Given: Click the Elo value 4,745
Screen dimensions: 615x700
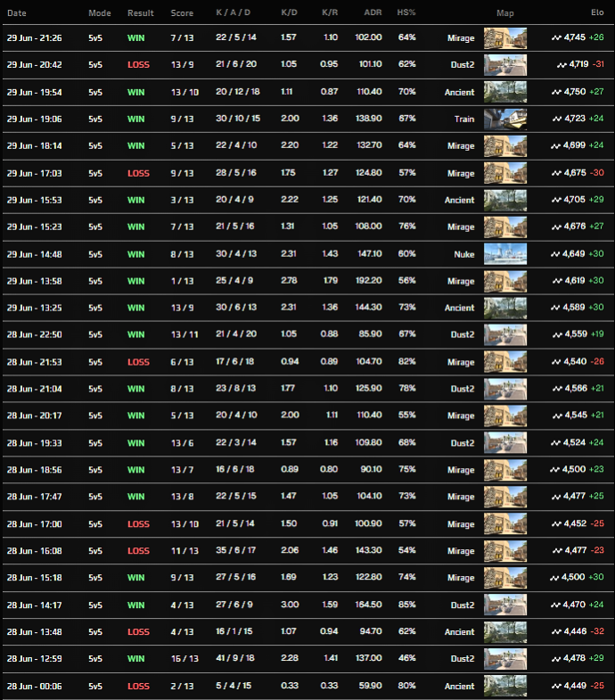Looking at the screenshot, I should 574,37.
